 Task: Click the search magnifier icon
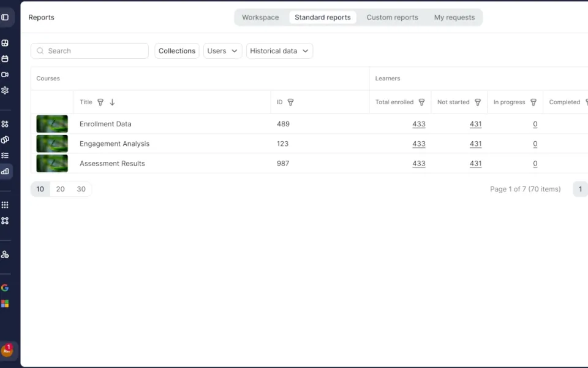pyautogui.click(x=40, y=51)
